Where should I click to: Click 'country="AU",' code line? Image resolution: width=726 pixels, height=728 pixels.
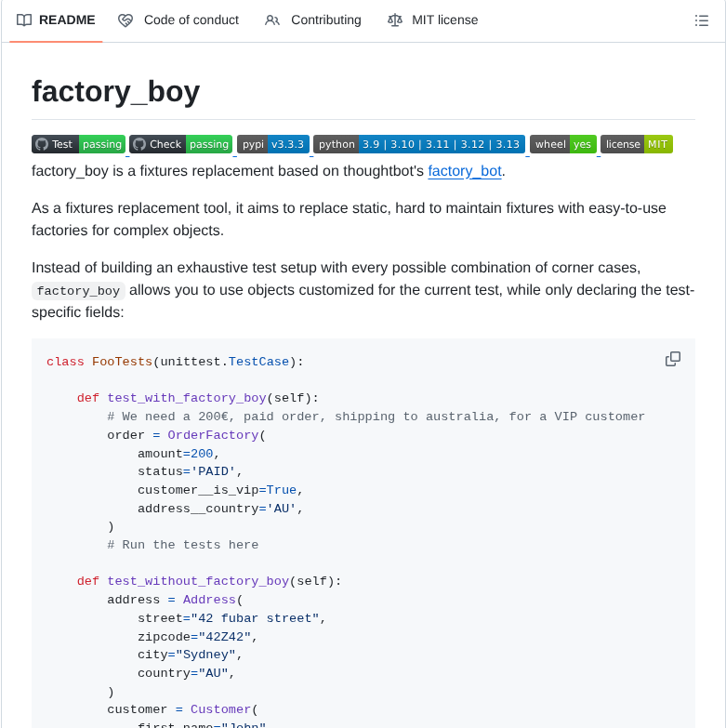pyautogui.click(x=186, y=673)
